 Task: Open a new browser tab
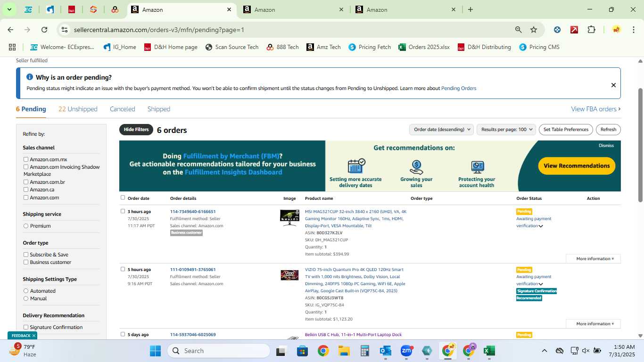tap(470, 9)
